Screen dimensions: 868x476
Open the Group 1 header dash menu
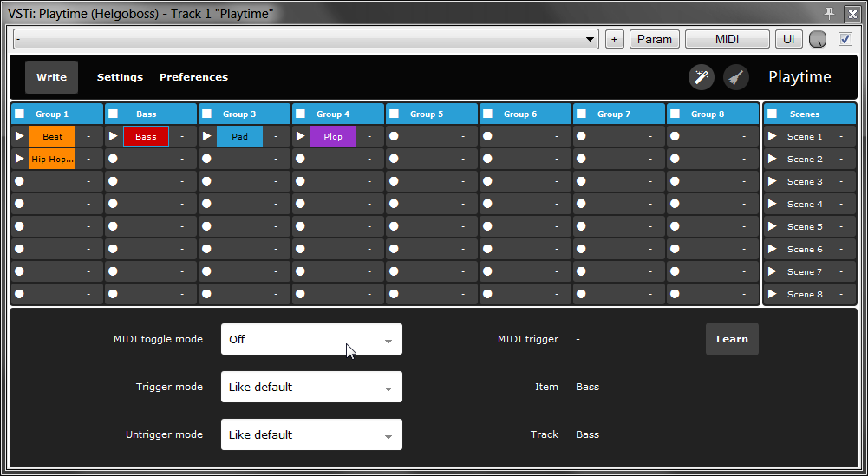tap(88, 114)
